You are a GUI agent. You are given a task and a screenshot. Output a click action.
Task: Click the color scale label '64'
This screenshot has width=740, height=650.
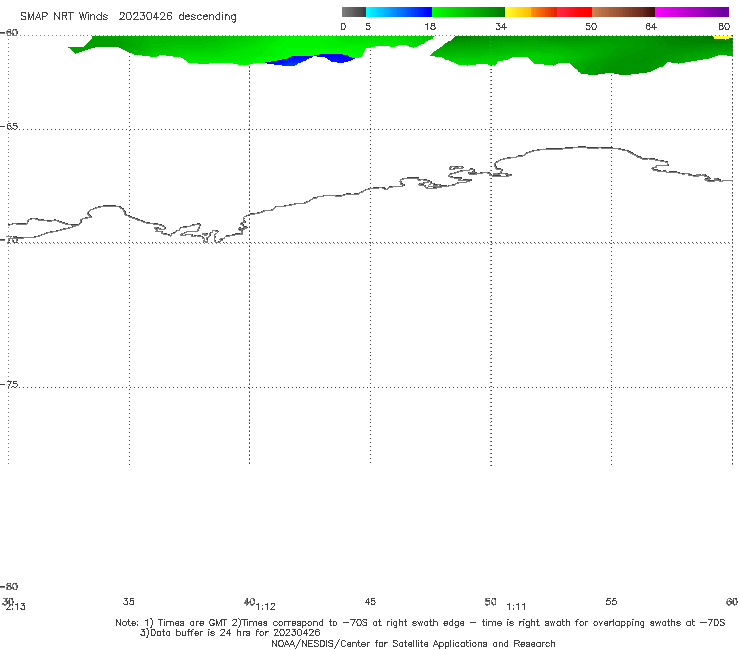click(x=651, y=27)
